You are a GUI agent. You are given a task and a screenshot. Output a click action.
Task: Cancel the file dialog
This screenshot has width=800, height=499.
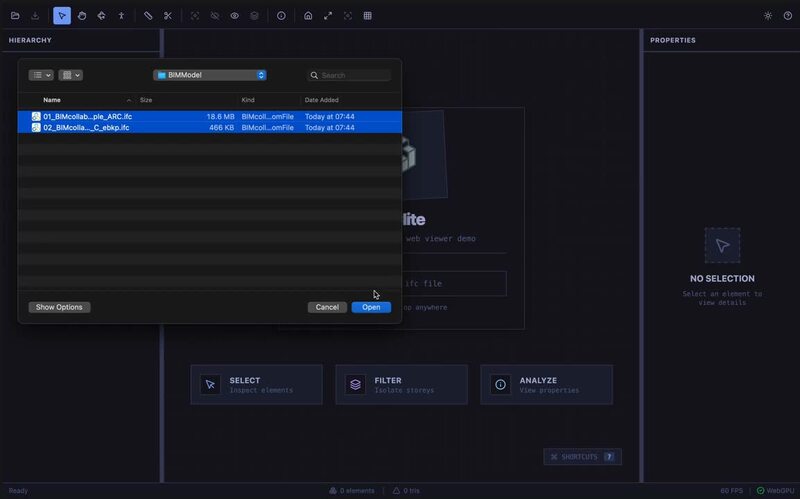pos(327,307)
